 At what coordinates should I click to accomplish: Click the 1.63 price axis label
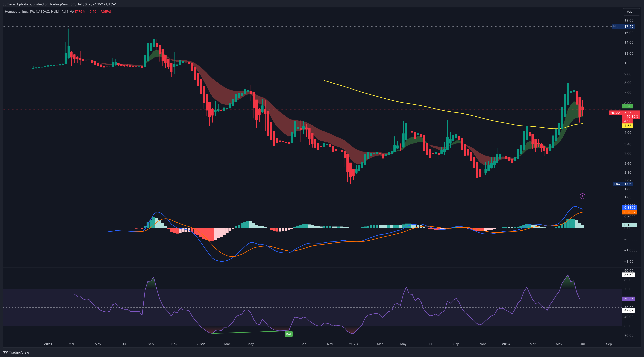pos(628,197)
